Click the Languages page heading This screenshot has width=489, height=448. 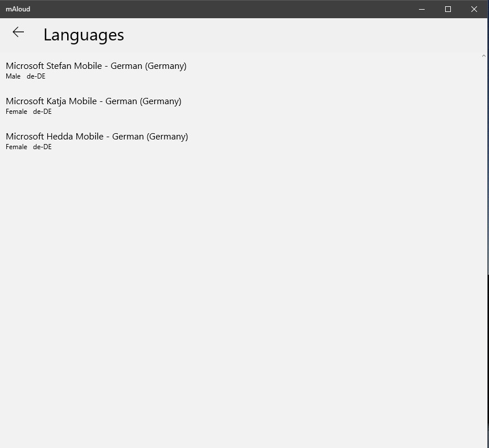tap(84, 35)
